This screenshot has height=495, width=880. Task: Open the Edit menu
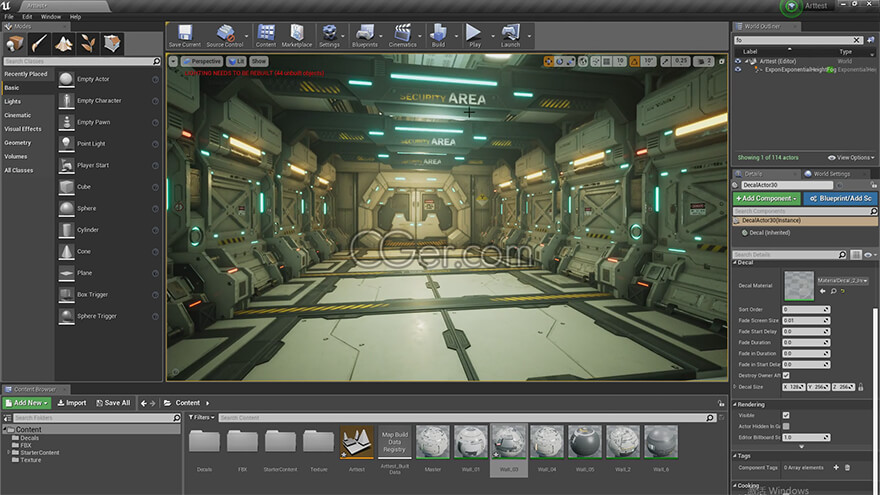(27, 17)
